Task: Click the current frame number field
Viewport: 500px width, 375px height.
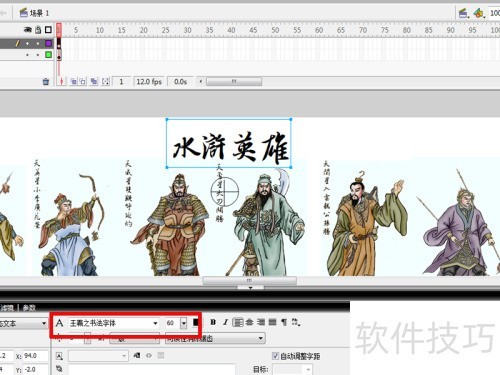Action: [121, 82]
